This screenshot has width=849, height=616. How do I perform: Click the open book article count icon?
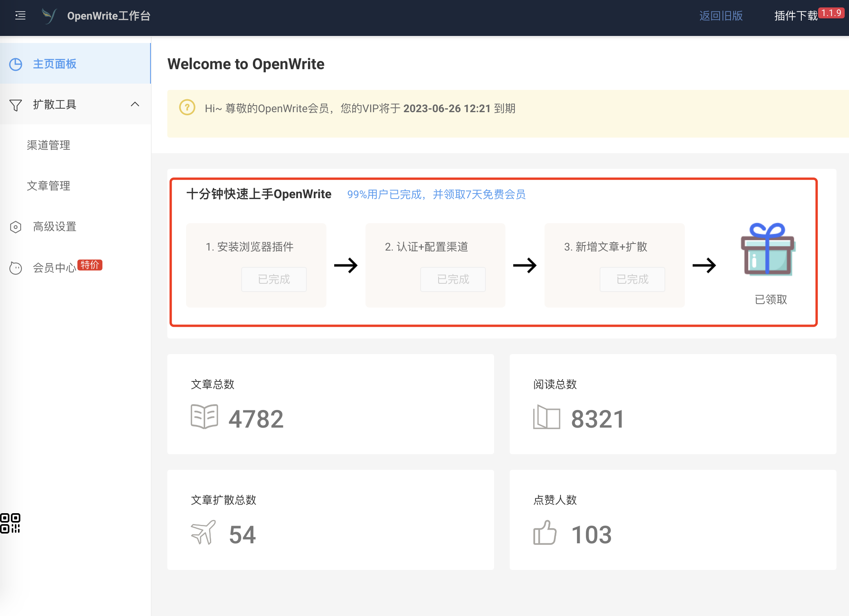(204, 417)
